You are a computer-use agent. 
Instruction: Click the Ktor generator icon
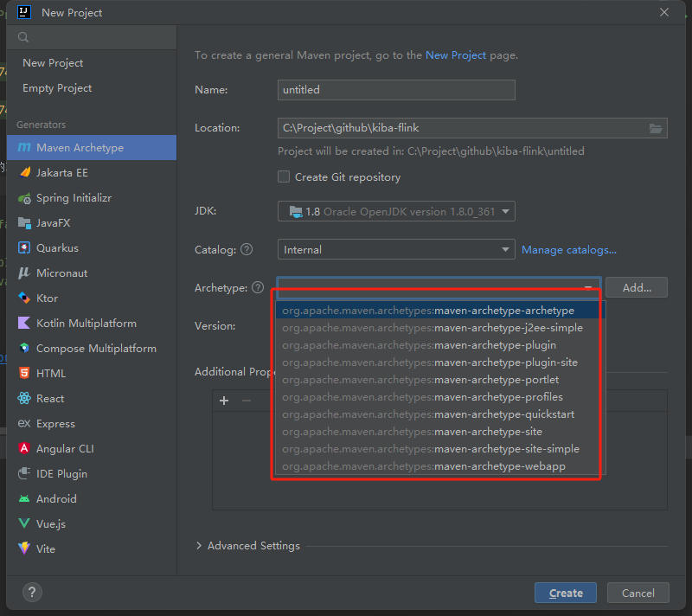[24, 298]
